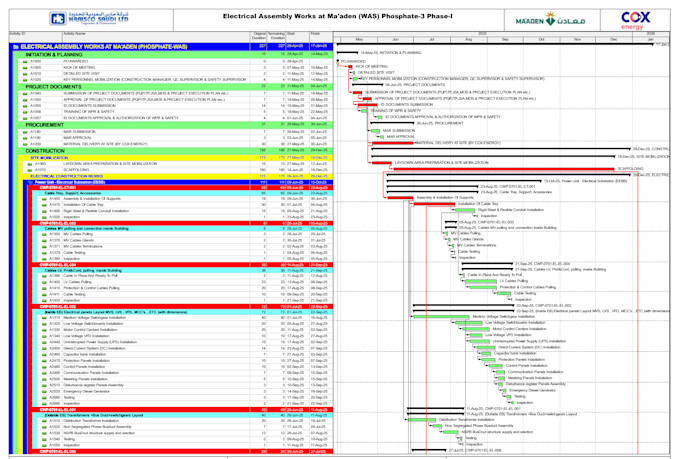Click the text 'Non Segregated Phase Busduct Assembly'
The height and width of the screenshot is (459, 680).
[x=97, y=427]
